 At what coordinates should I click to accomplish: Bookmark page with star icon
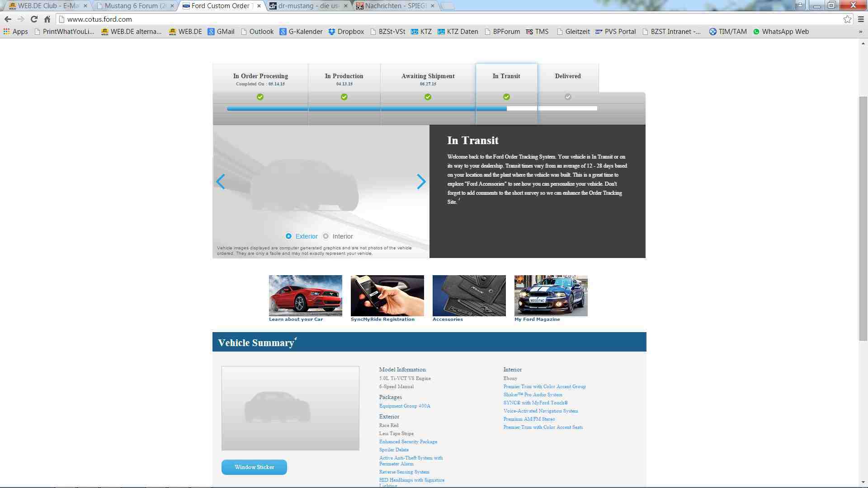tap(847, 19)
